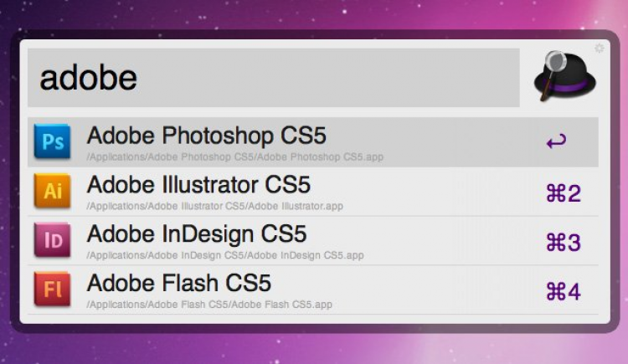Viewport: 628px width, 364px height.
Task: Choose the Adobe Flash CS5 result
Action: (x=179, y=282)
